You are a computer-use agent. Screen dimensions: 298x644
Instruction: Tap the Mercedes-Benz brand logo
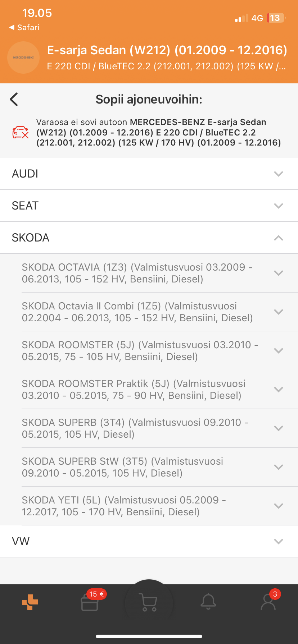pyautogui.click(x=23, y=57)
